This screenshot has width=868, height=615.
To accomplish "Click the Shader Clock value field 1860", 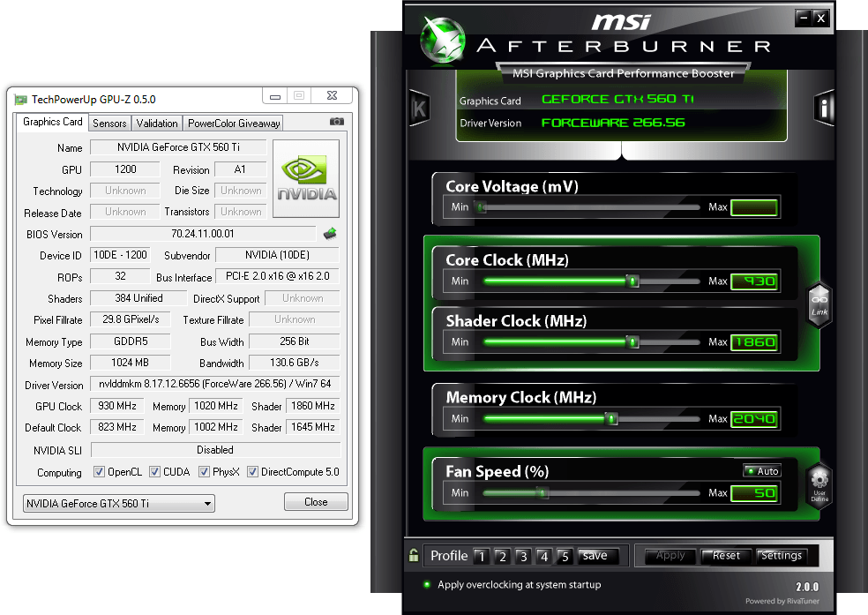I will 754,342.
